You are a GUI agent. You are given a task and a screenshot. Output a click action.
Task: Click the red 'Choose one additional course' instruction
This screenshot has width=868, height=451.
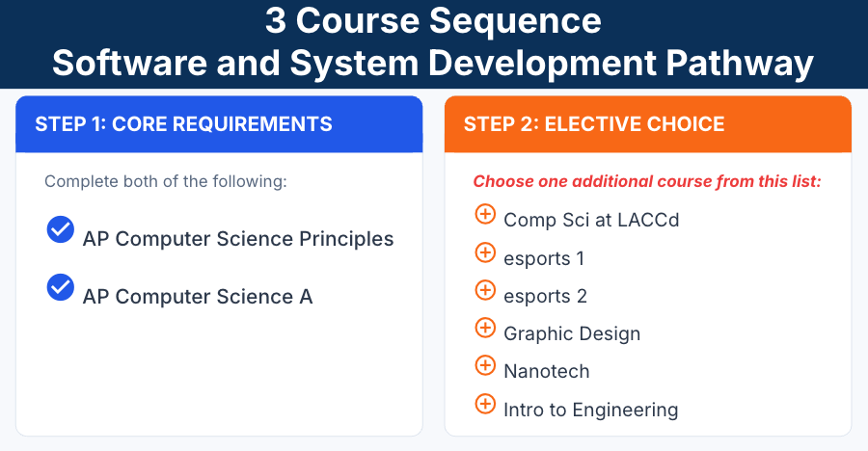(x=647, y=181)
